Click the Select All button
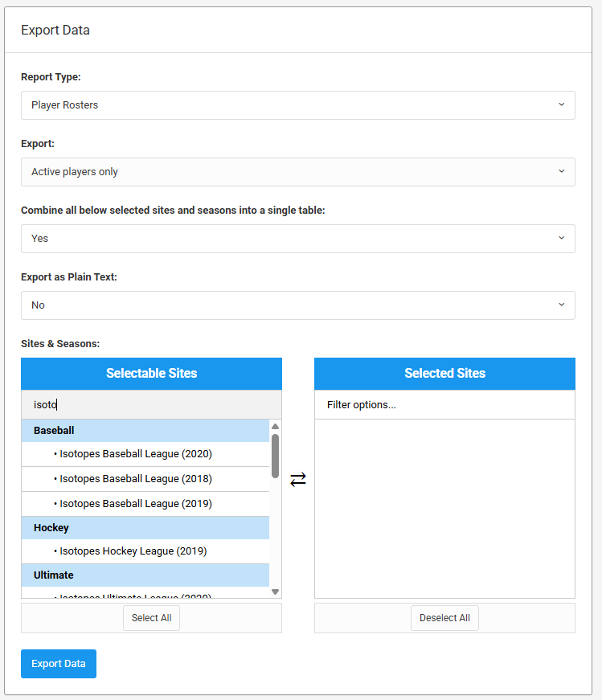This screenshot has height=700, width=602. pos(151,618)
